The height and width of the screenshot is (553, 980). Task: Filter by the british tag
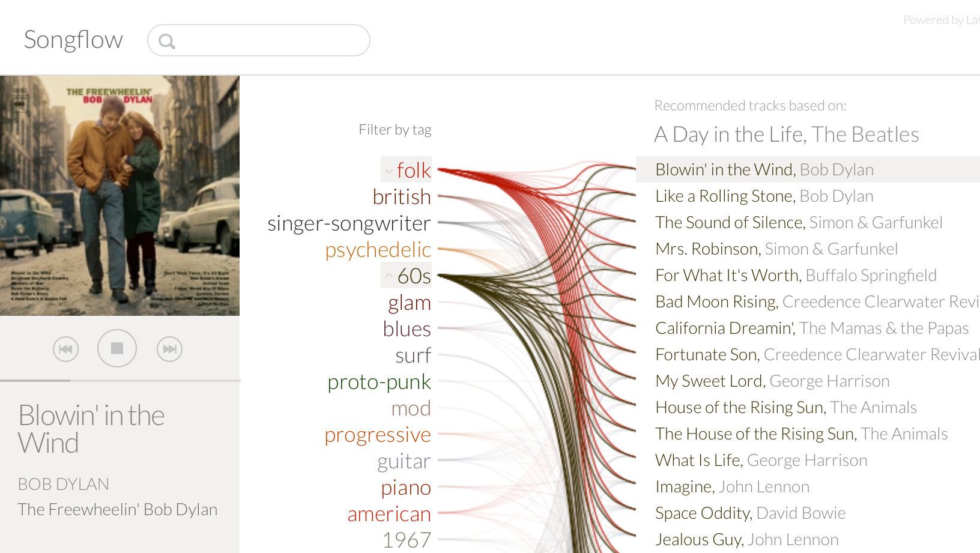(x=401, y=197)
